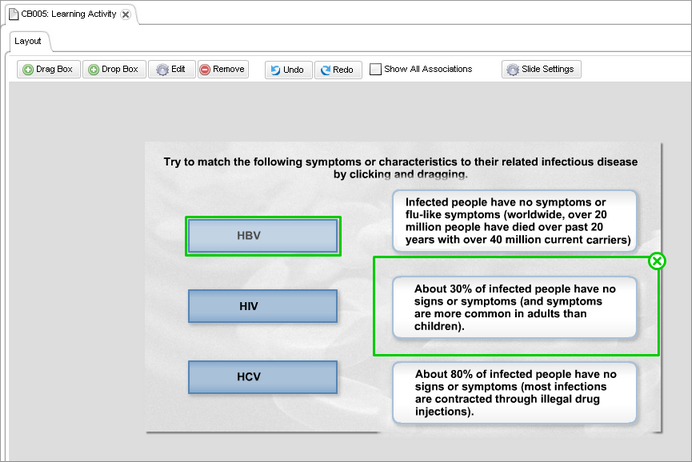This screenshot has height=462, width=692.
Task: Select the HCV drag box
Action: click(263, 377)
